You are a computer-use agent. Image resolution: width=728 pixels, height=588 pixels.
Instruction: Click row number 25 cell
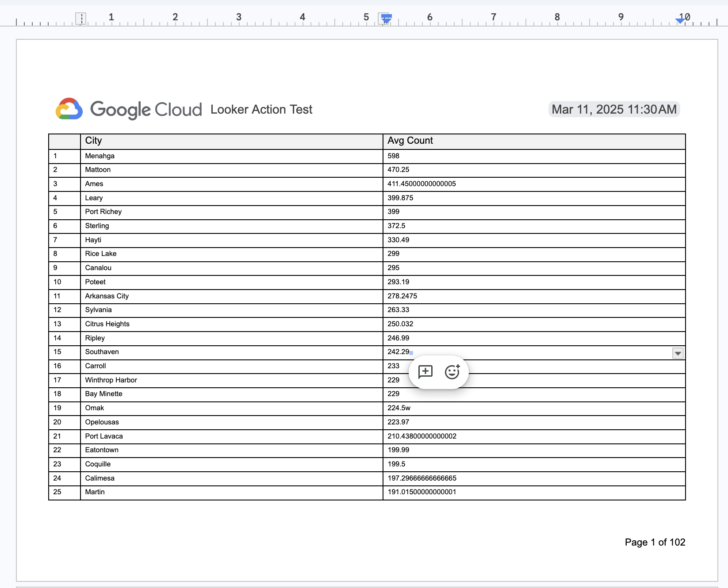pyautogui.click(x=65, y=492)
